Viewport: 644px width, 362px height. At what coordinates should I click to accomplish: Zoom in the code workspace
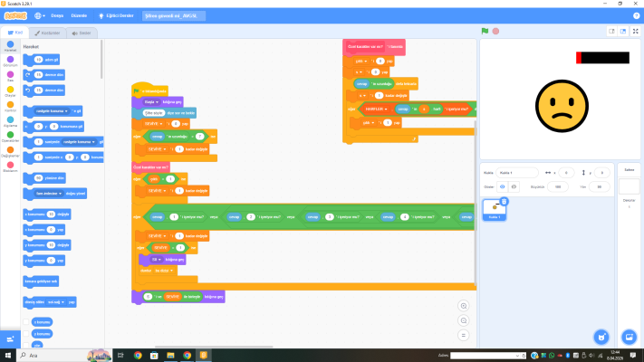[465, 306]
